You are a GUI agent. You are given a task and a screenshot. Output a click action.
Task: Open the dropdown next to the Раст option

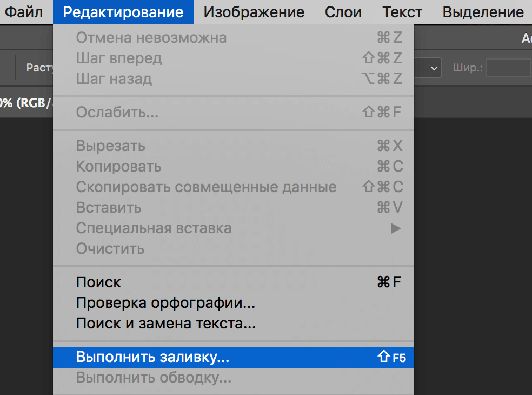pos(433,67)
